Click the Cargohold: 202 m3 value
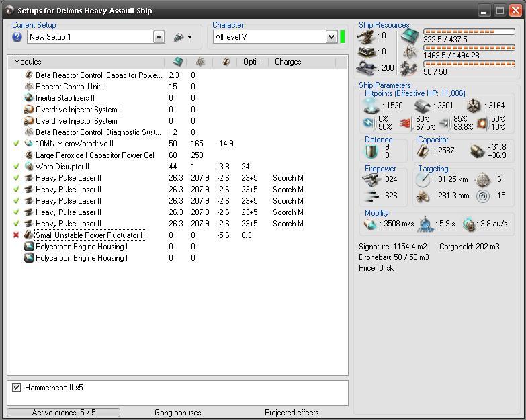The image size is (526, 420). pos(470,247)
